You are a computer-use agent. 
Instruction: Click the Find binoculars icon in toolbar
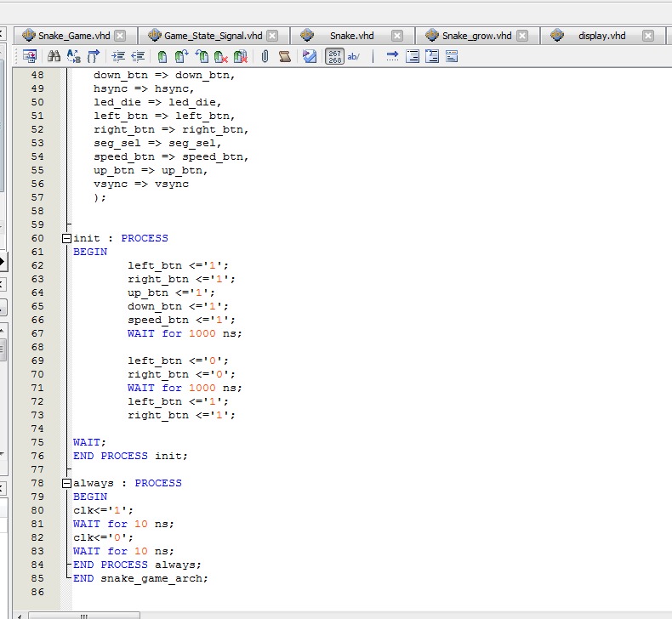coord(54,56)
